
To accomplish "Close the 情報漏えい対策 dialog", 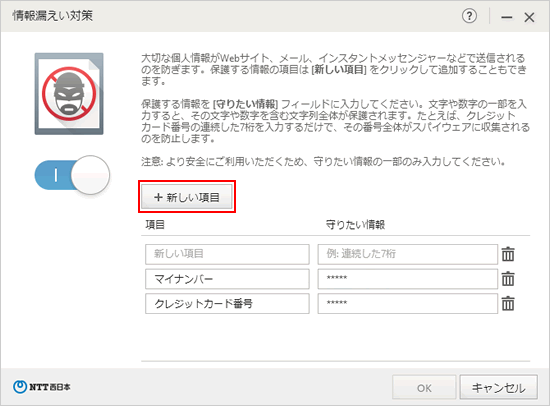I will pyautogui.click(x=529, y=17).
